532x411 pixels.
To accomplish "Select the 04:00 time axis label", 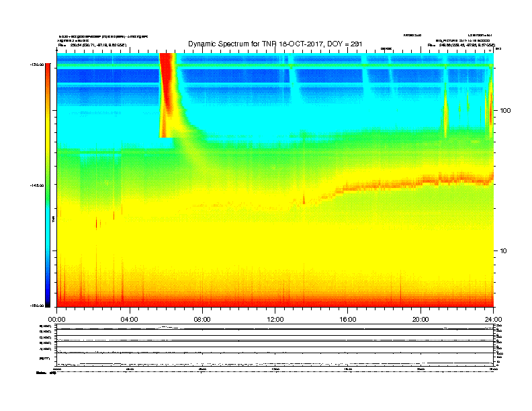I will click(130, 320).
